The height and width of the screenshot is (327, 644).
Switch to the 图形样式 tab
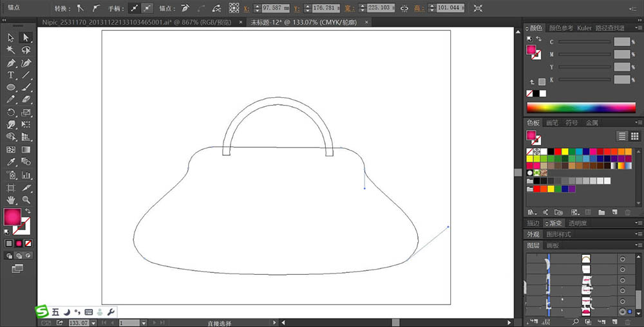pos(558,234)
